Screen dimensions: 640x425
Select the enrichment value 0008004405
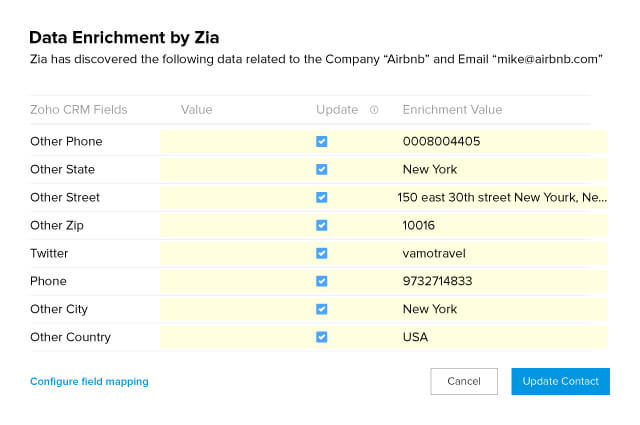[441, 142]
